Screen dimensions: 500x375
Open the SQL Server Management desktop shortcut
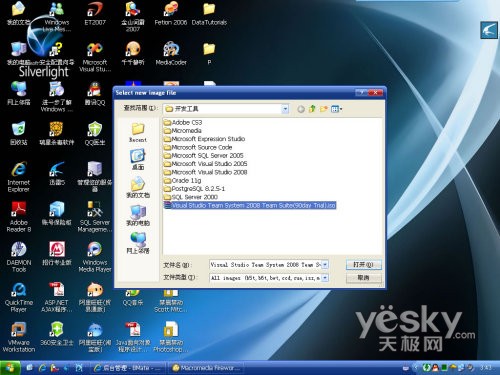95,217
